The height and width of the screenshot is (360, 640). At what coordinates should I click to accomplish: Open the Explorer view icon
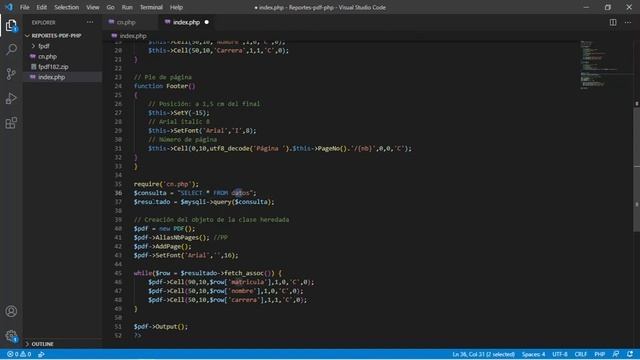pos(11,25)
